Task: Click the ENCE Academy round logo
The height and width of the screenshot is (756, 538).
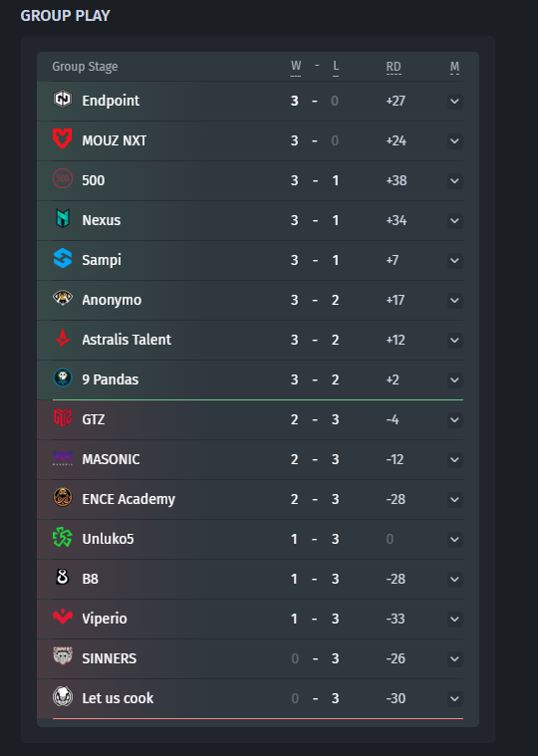Action: 63,498
